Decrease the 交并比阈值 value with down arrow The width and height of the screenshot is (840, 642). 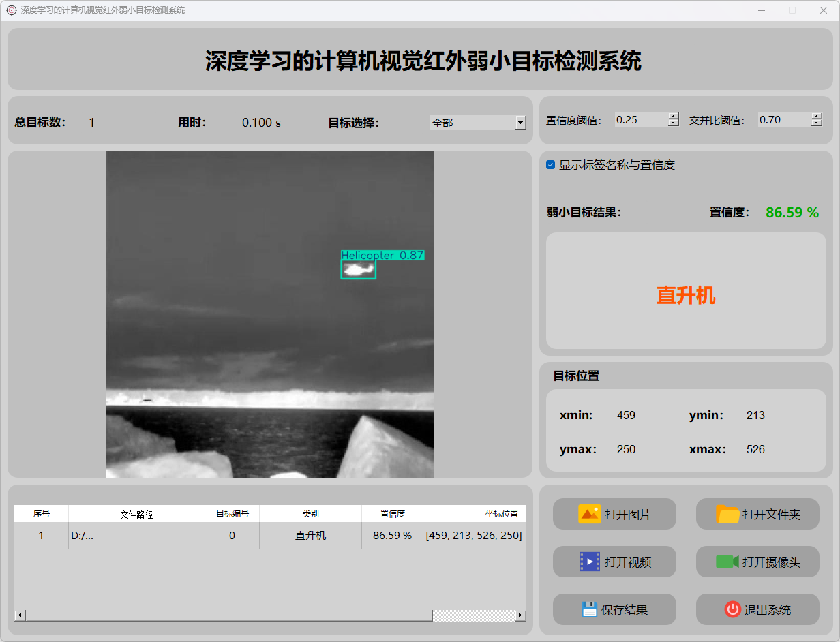[x=817, y=123]
